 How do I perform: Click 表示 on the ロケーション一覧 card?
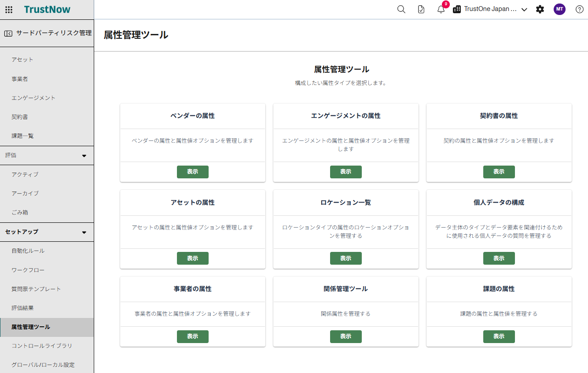(346, 259)
